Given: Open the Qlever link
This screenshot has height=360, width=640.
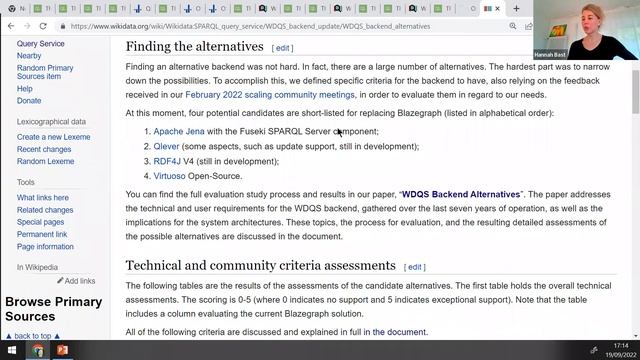Looking at the screenshot, I should [x=166, y=147].
